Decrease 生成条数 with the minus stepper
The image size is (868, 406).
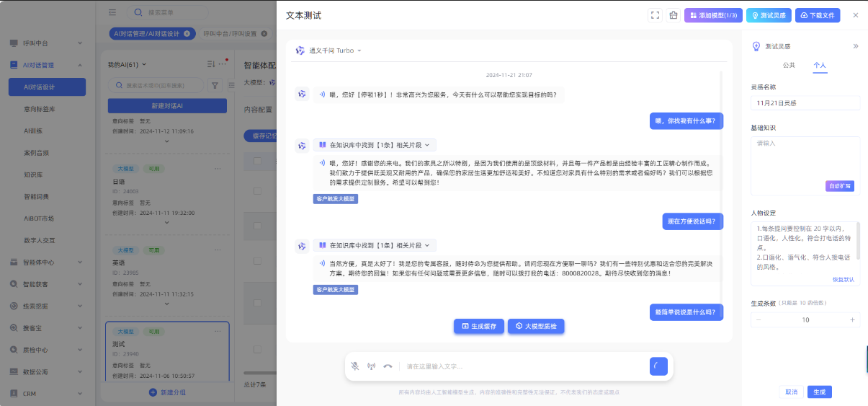coord(759,319)
